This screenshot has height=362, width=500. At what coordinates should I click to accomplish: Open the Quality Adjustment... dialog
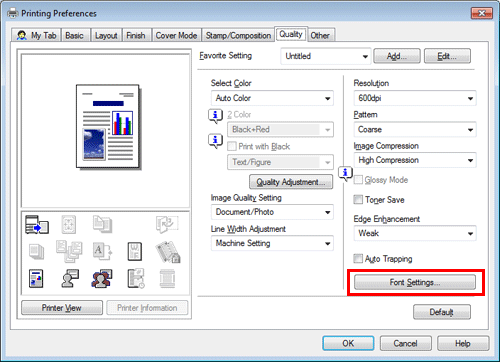click(291, 182)
